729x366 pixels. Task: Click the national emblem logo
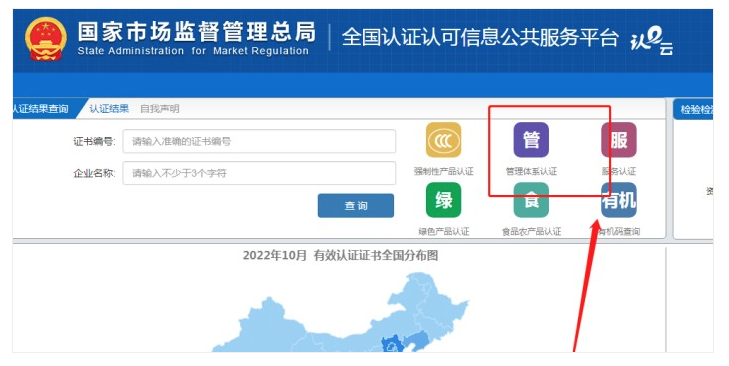[x=46, y=40]
